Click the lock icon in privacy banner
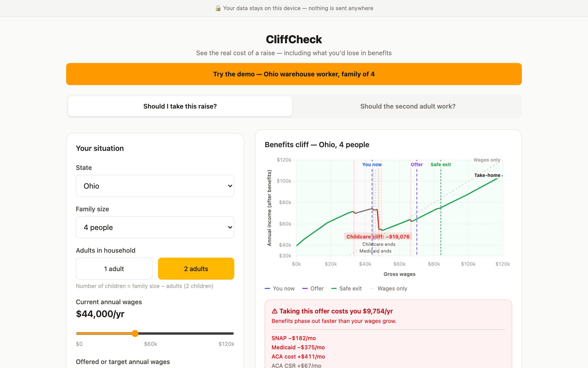 [218, 8]
